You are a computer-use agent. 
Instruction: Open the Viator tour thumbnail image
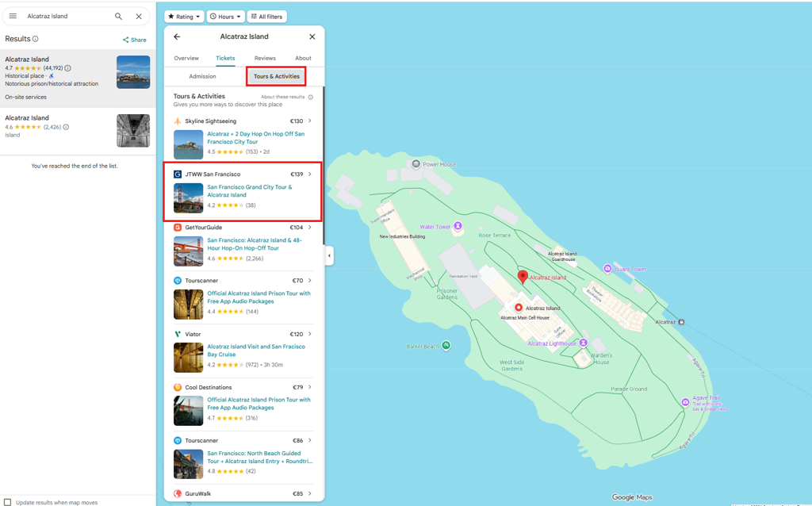(x=189, y=358)
